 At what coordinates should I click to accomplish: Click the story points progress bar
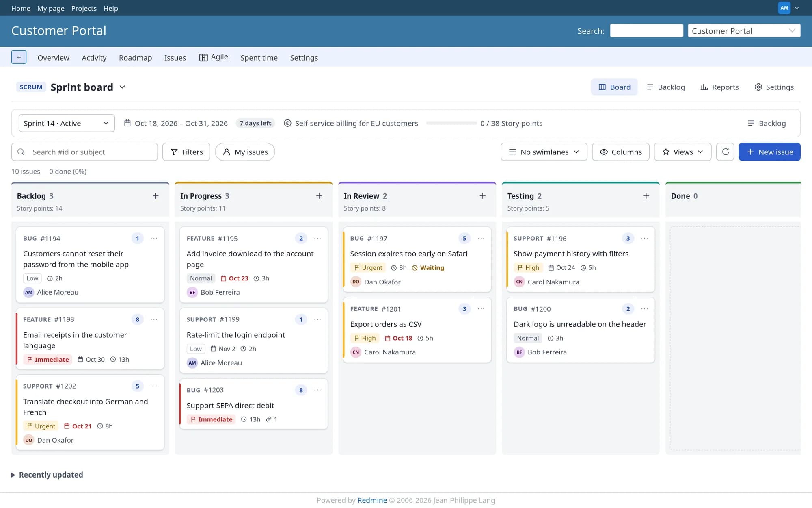(451, 123)
